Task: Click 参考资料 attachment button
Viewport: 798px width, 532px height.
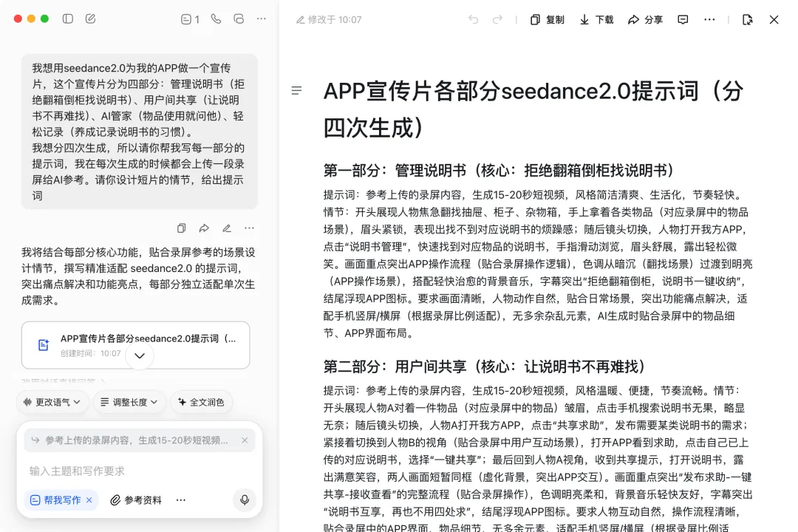Action: (x=136, y=500)
